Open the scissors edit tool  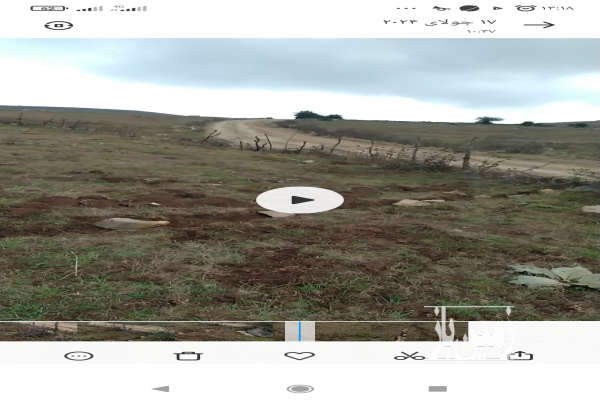click(x=409, y=355)
